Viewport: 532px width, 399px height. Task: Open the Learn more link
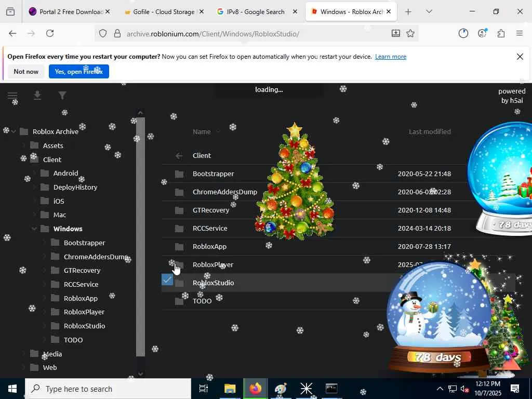coord(391,57)
